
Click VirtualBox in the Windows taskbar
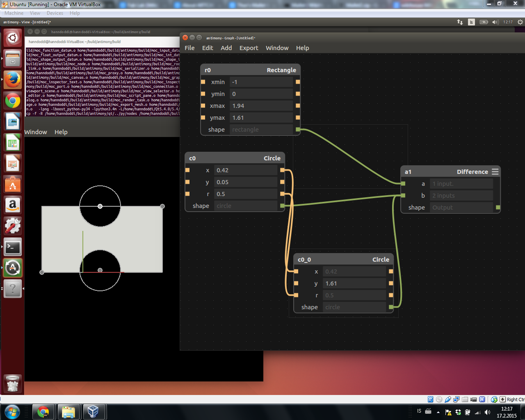tap(94, 411)
